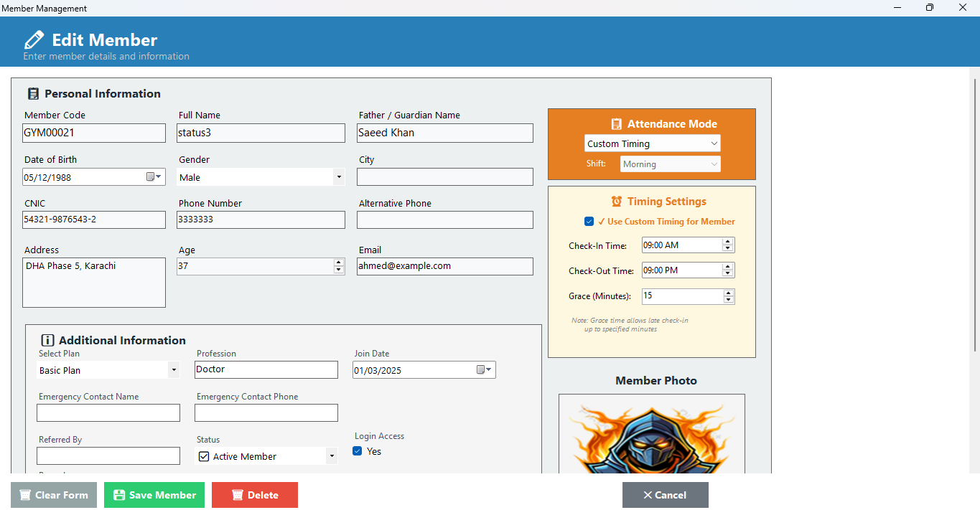Click the CNIC input field
980x510 pixels.
94,219
